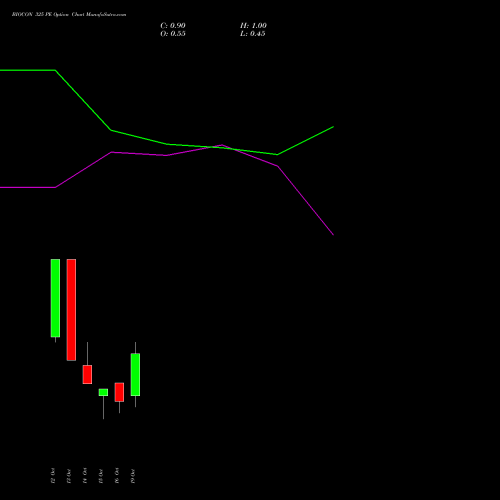
Task: Click the green candle for 19 Oct
Action: 135,375
